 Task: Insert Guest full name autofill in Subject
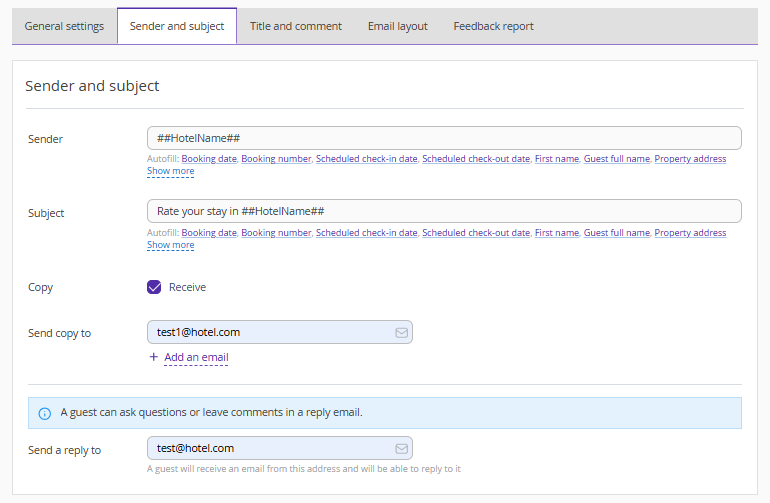(x=616, y=233)
